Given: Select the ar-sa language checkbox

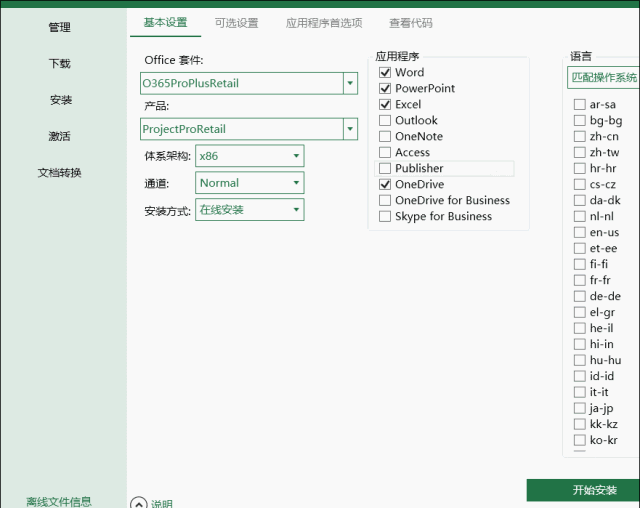Looking at the screenshot, I should (x=580, y=104).
